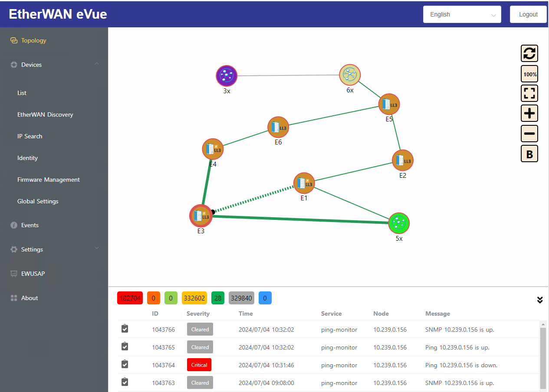
Task: Click the Settings gear icon
Action: pyautogui.click(x=13, y=249)
